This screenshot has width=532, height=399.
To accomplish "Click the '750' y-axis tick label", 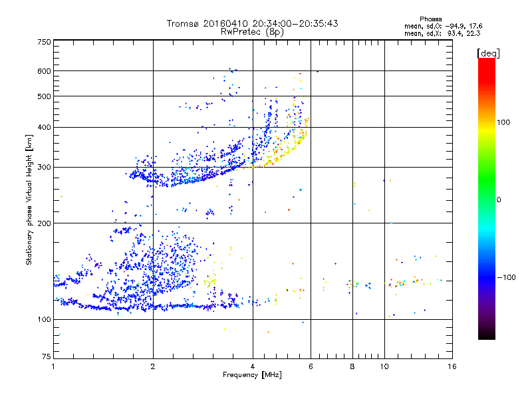I will pos(44,42).
